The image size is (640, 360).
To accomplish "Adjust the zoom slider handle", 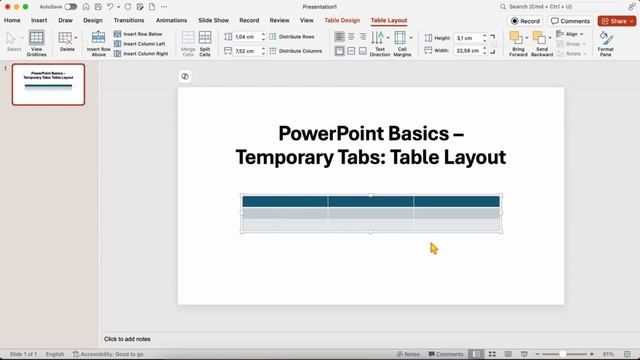I will coord(562,354).
